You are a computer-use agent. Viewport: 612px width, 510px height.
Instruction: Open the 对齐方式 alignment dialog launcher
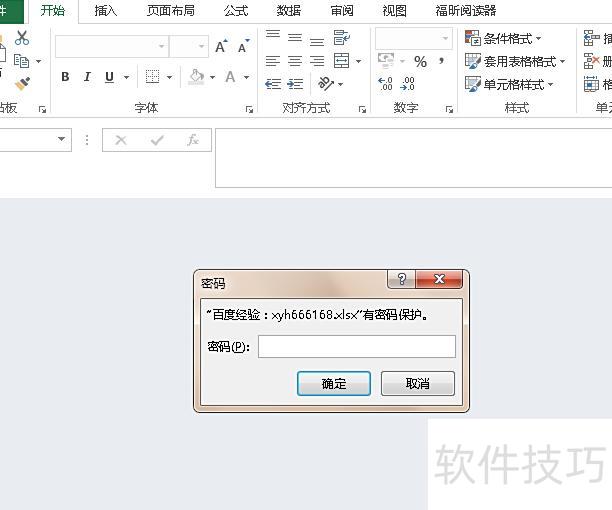tap(363, 110)
